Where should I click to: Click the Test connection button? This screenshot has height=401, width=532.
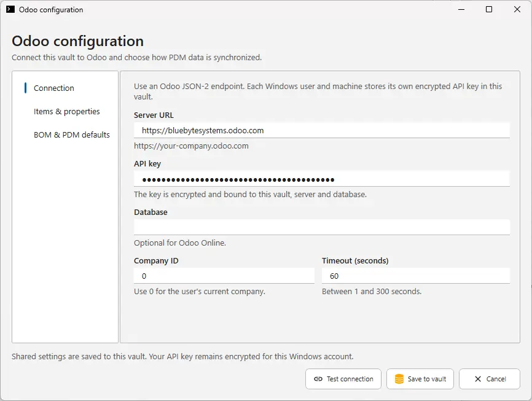click(x=343, y=379)
